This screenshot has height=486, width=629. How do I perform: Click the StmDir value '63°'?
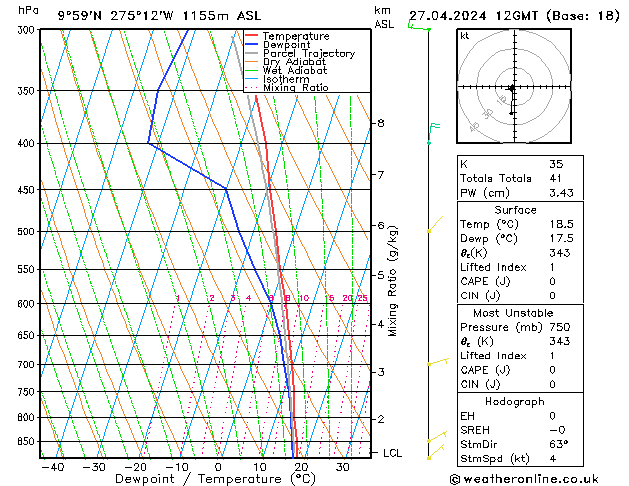[x=559, y=444]
